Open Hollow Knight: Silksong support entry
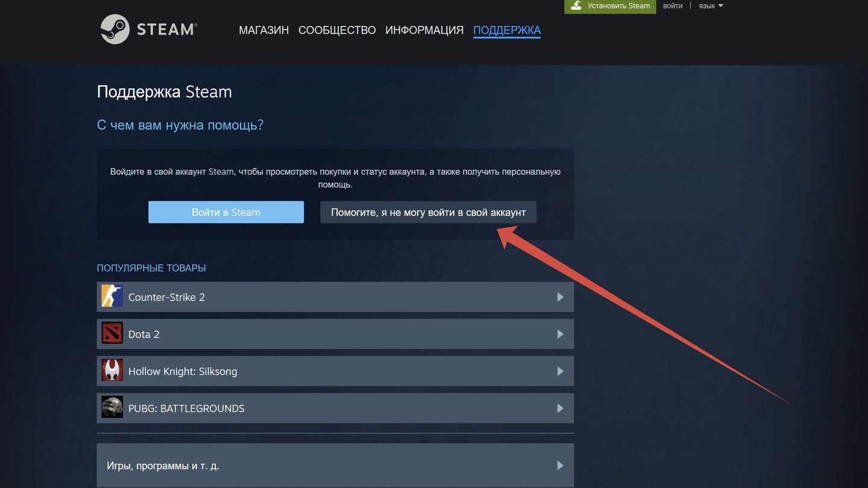The width and height of the screenshot is (868, 488). click(x=335, y=372)
